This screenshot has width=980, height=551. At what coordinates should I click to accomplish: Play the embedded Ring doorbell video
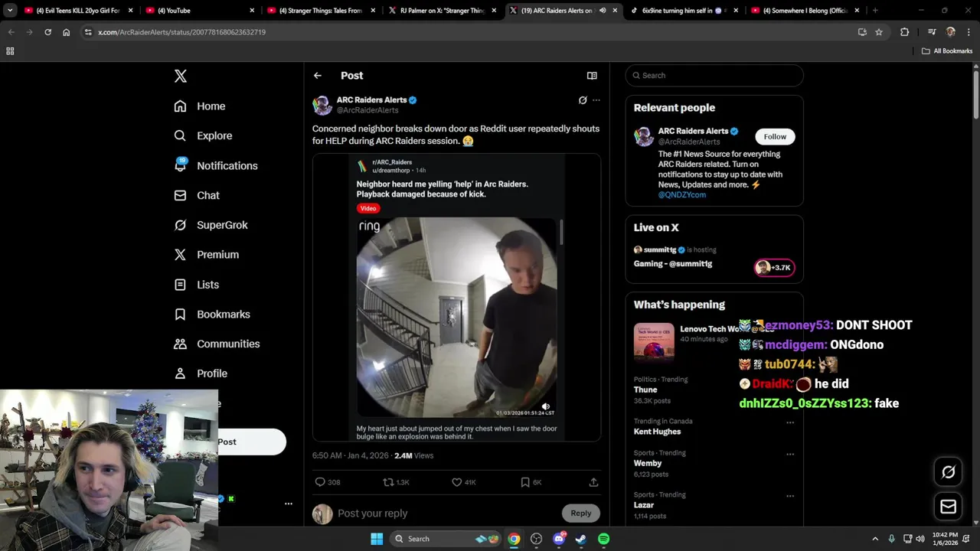point(457,317)
